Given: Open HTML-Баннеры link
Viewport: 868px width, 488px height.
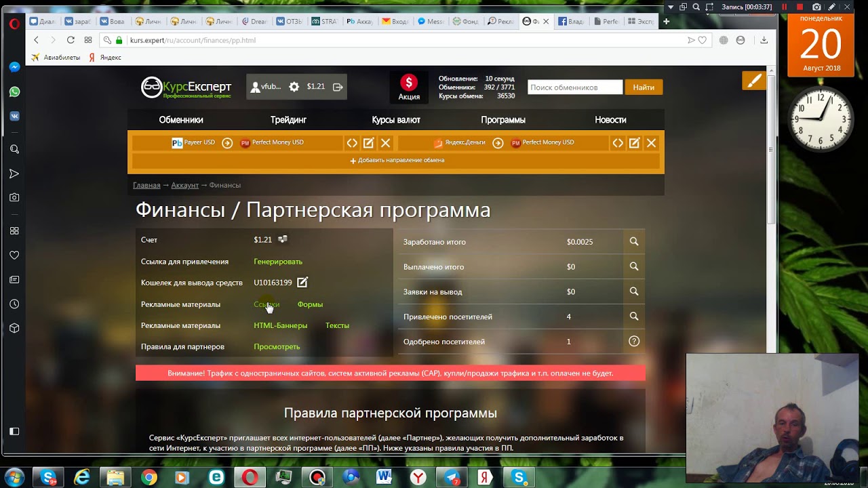Looking at the screenshot, I should [x=280, y=325].
